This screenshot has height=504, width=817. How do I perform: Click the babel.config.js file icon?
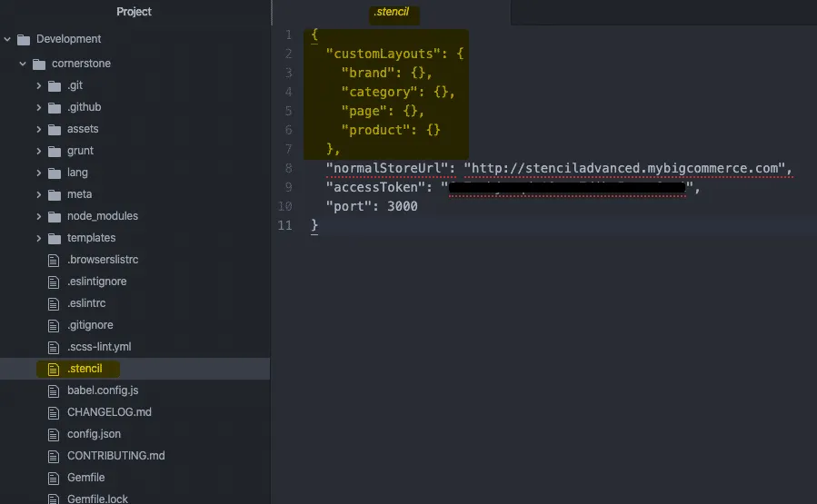coord(54,391)
